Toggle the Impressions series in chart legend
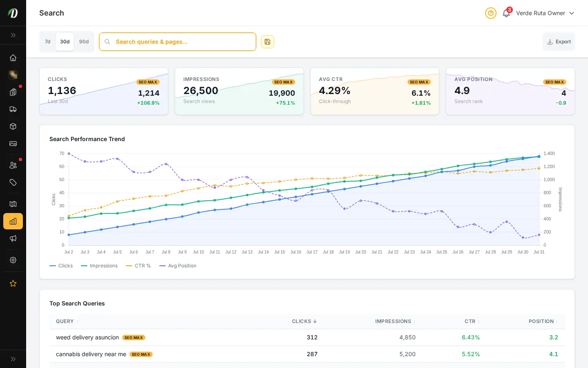588x368 pixels. 99,266
